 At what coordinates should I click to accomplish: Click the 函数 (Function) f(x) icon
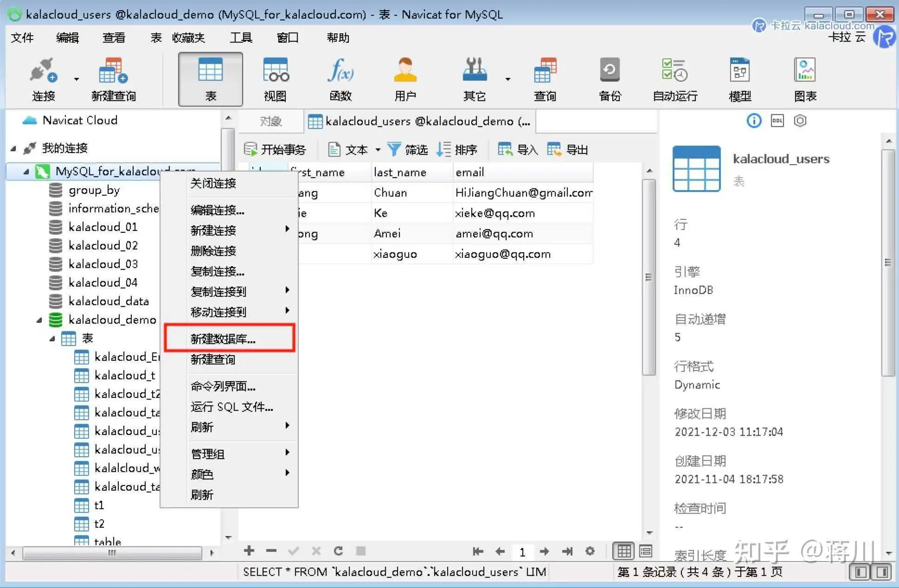click(x=340, y=79)
